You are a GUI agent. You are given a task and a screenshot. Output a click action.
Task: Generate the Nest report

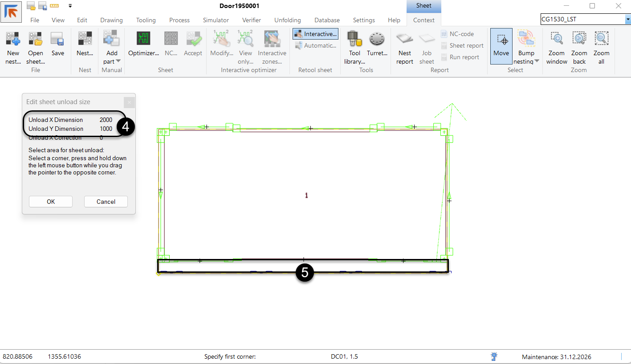pyautogui.click(x=404, y=39)
